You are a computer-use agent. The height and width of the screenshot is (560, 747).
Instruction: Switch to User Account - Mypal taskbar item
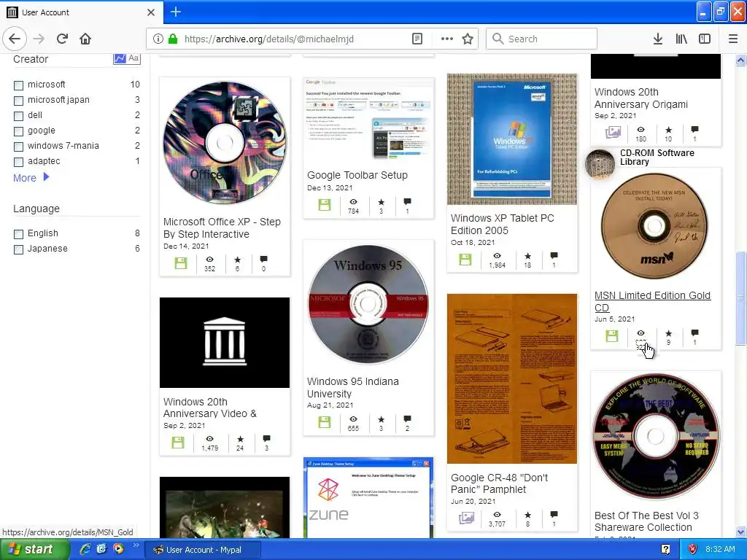[203, 550]
